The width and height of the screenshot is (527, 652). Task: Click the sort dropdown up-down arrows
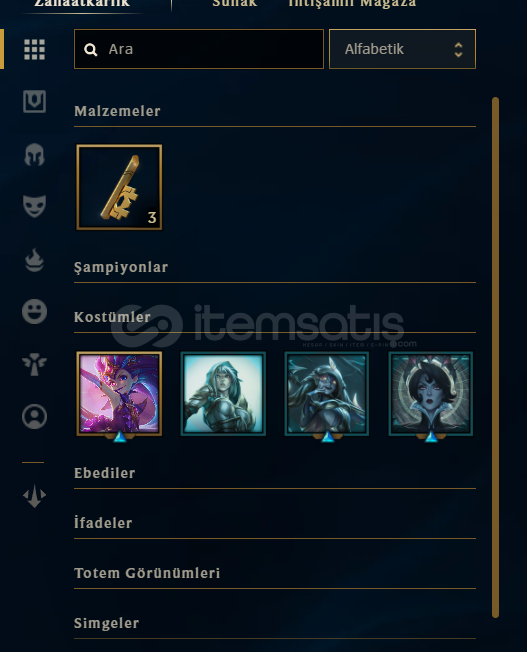[458, 49]
